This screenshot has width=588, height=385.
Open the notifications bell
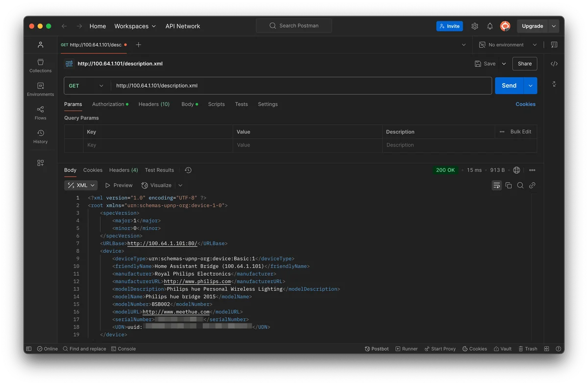490,26
